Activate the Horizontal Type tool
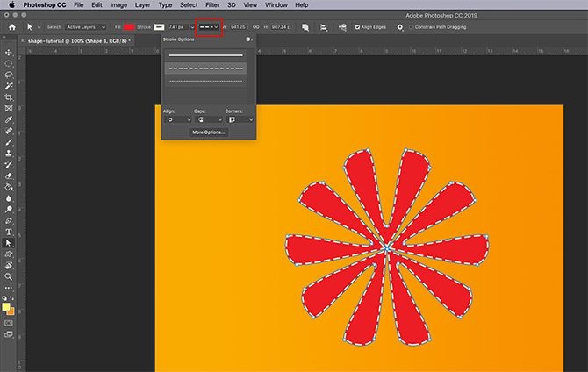 click(x=9, y=232)
